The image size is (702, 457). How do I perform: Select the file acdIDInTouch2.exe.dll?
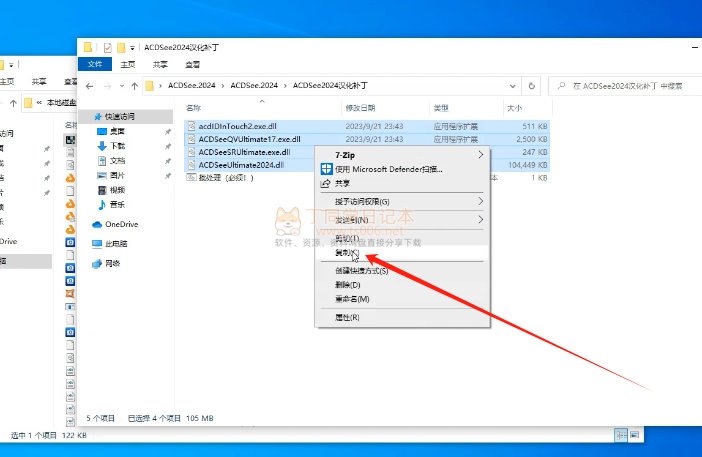tap(237, 126)
